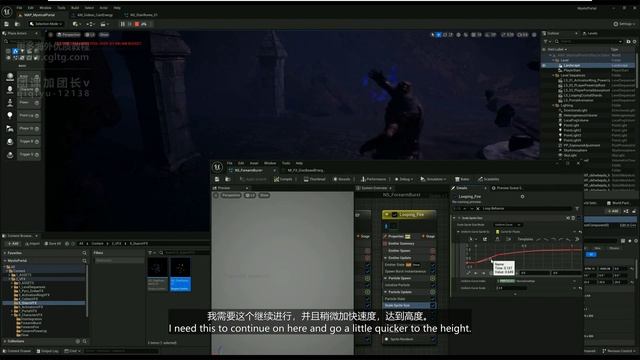
Task: Open the Simulation dropdown in the Niagara toolbar
Action: pyautogui.click(x=433, y=179)
